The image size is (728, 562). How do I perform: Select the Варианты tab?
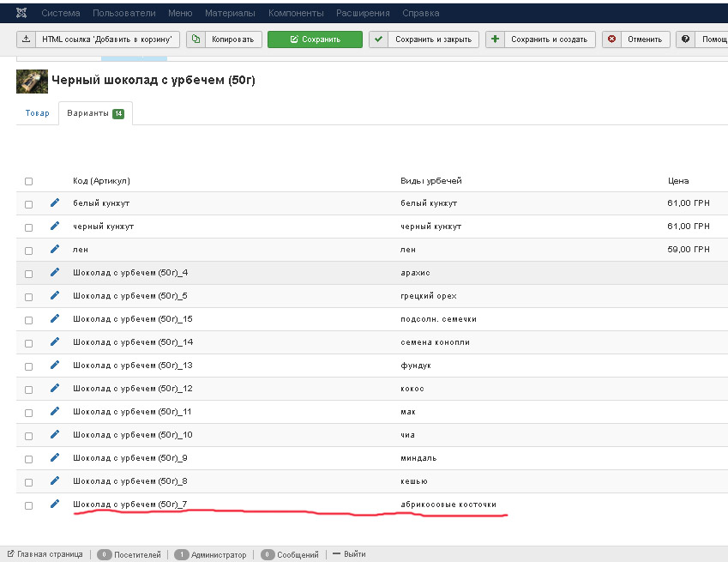(x=96, y=113)
